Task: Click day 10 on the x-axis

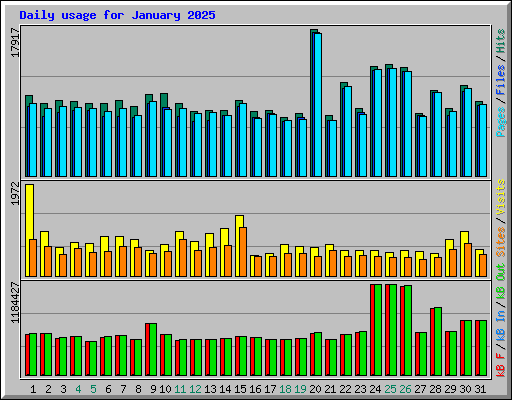Action: [x=165, y=389]
